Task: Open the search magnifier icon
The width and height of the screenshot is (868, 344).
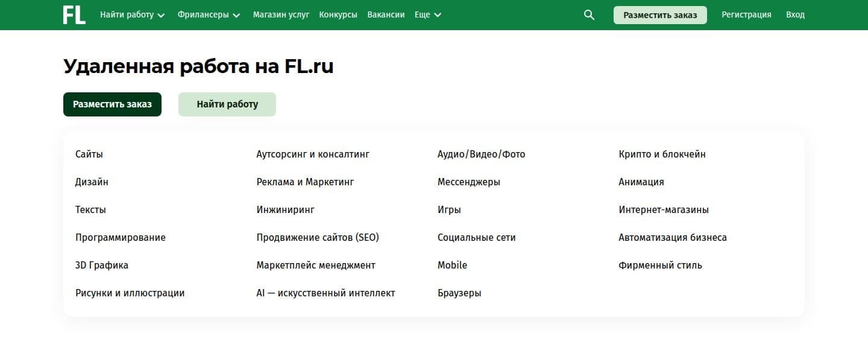Action: (x=589, y=15)
